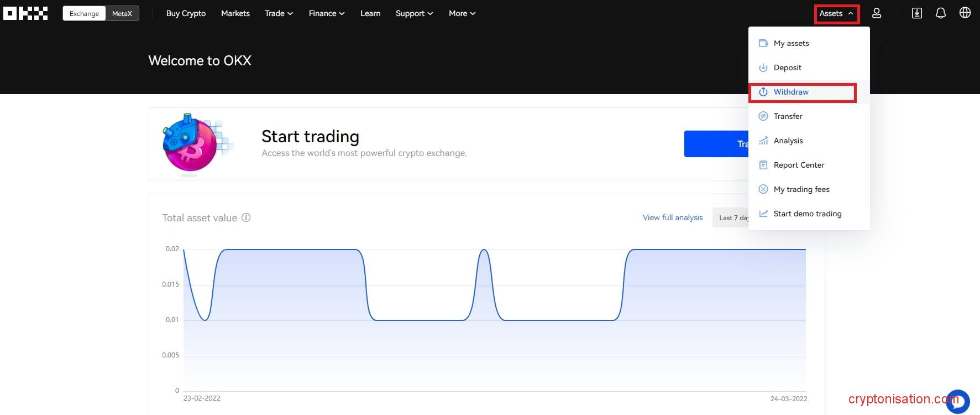This screenshot has height=415, width=980.
Task: Click the info icon beside Total asset value
Action: tap(246, 217)
